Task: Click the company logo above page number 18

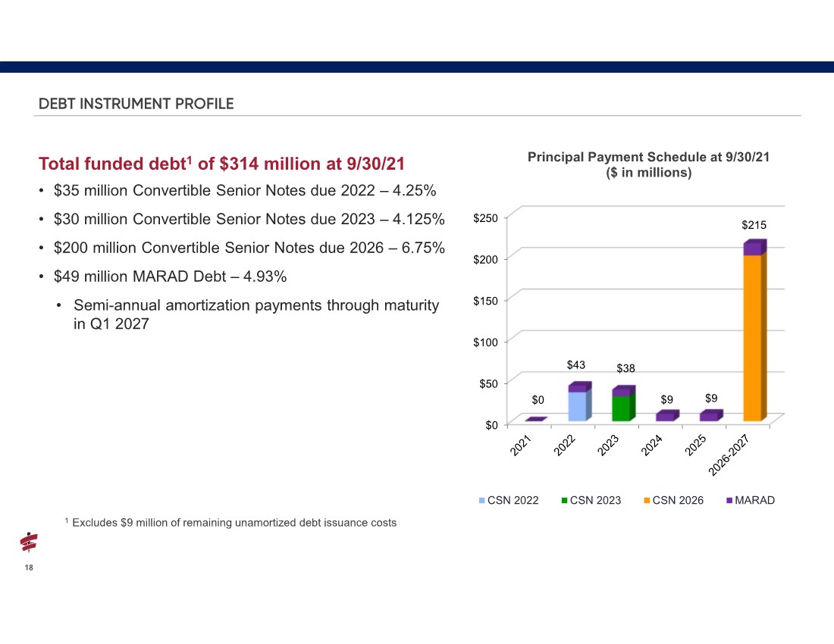Action: [x=29, y=542]
